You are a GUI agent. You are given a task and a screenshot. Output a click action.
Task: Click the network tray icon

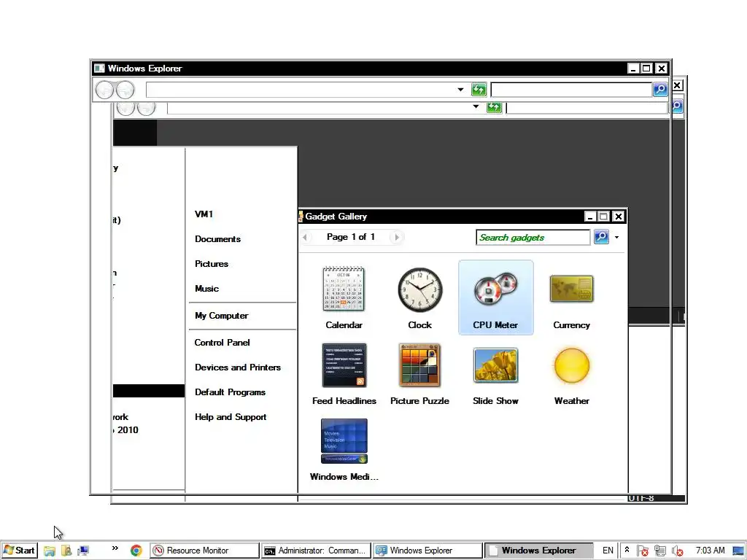(x=659, y=551)
